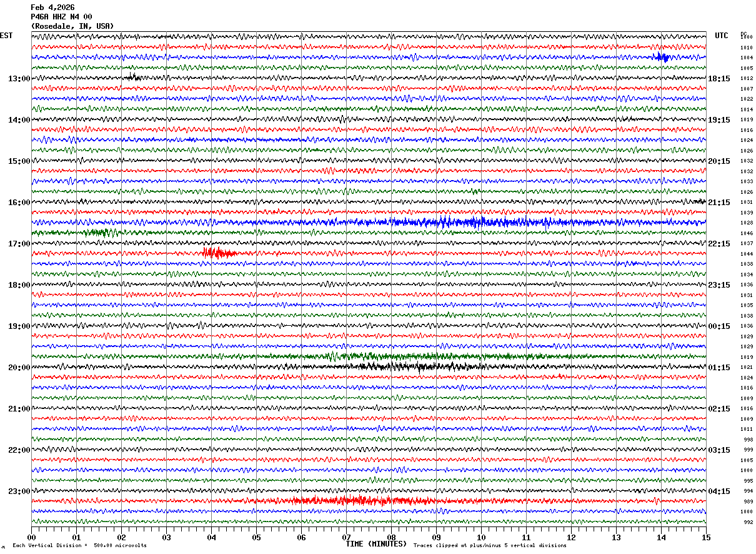
Task: Select the Rosedale, IN, USA location text
Action: pos(72,26)
